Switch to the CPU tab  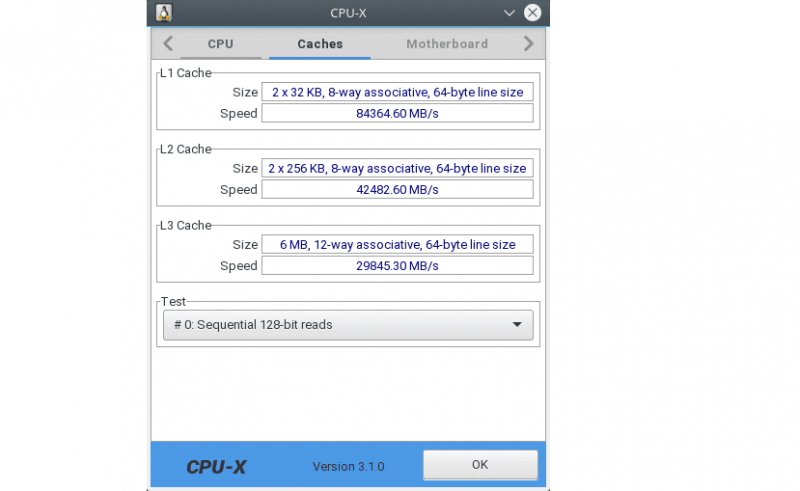coord(220,44)
